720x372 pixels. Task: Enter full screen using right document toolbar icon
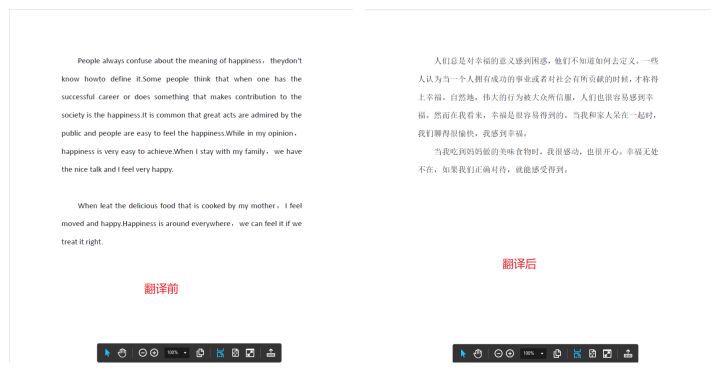[x=607, y=353]
